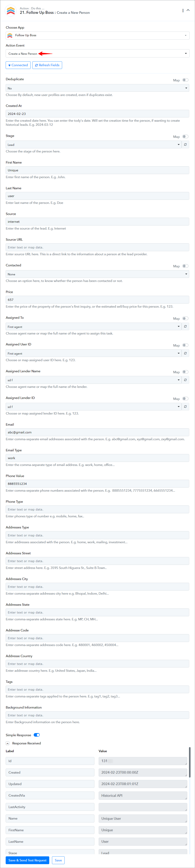
Task: Open the Choose App dropdown
Action: [97, 35]
